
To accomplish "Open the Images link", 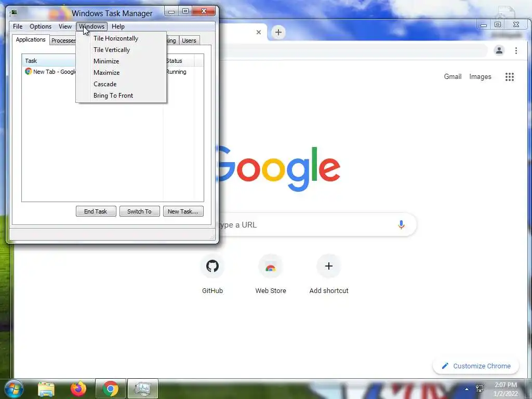I will click(x=480, y=77).
